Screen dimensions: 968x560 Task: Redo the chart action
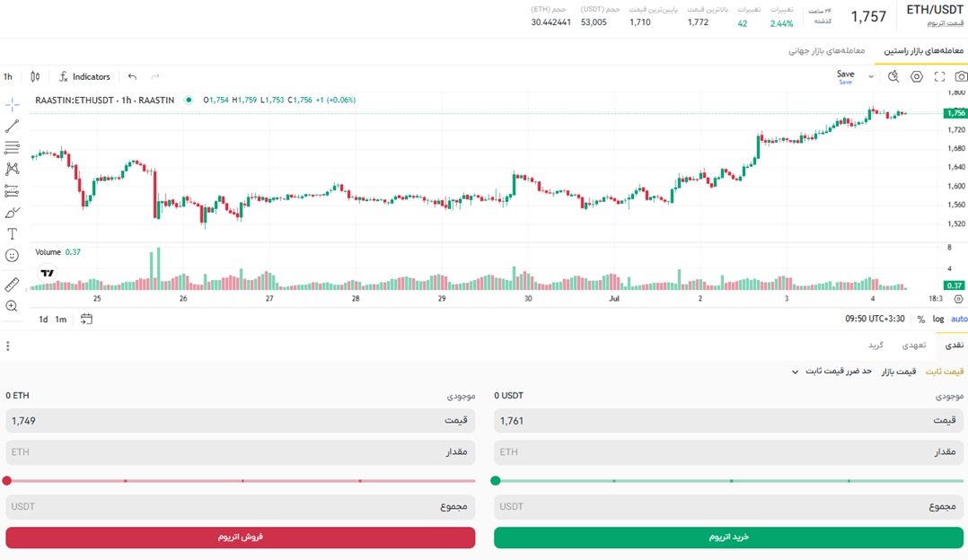coord(155,76)
